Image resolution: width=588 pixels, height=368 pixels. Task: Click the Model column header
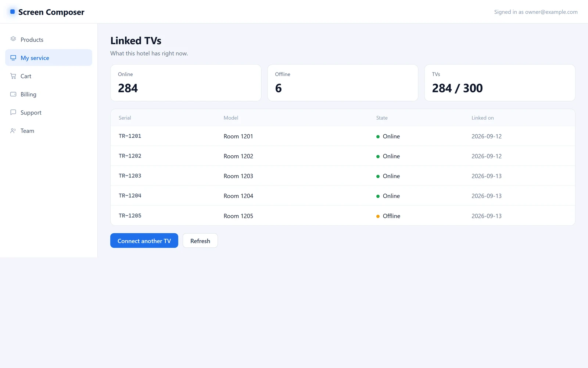point(231,118)
